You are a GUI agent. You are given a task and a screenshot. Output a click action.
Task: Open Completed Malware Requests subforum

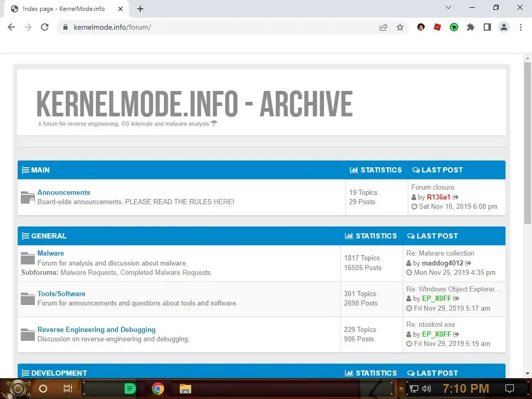166,272
